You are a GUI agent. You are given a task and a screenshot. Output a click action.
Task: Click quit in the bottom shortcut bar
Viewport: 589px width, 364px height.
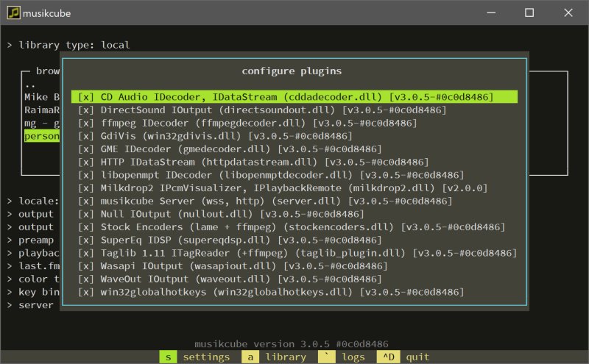[403, 357]
